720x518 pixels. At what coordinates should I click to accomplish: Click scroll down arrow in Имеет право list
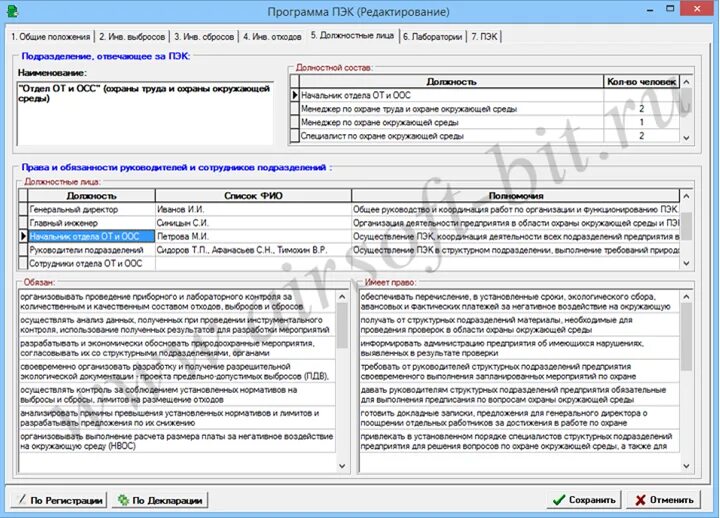686,466
